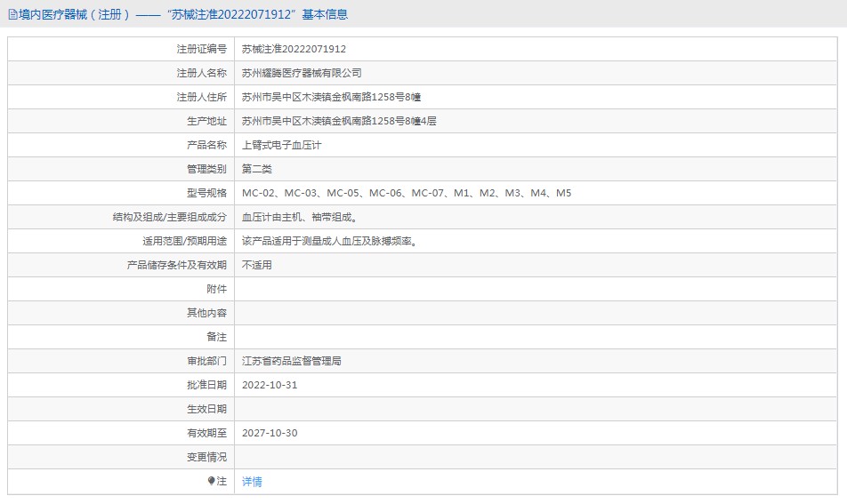Click the 生产地址 label
The image size is (847, 504).
click(x=206, y=121)
